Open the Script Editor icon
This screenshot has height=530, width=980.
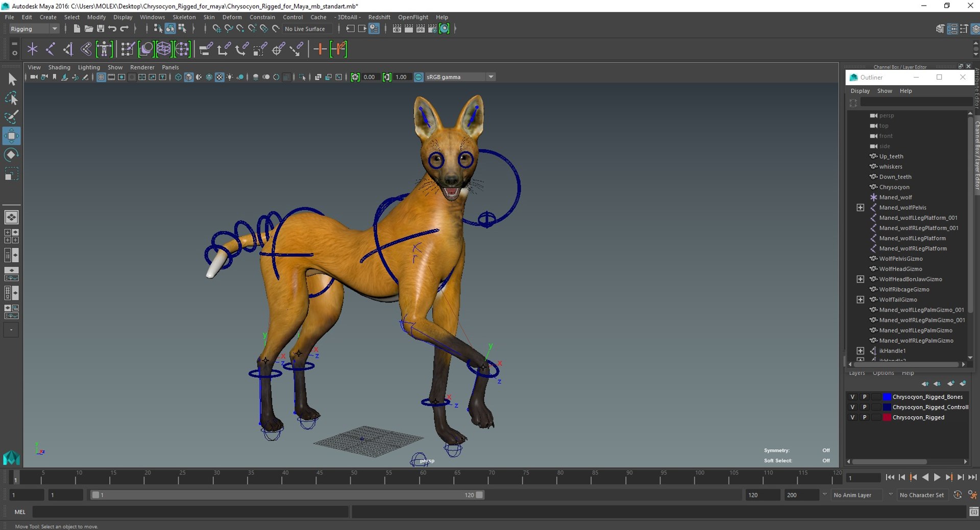pos(974,512)
